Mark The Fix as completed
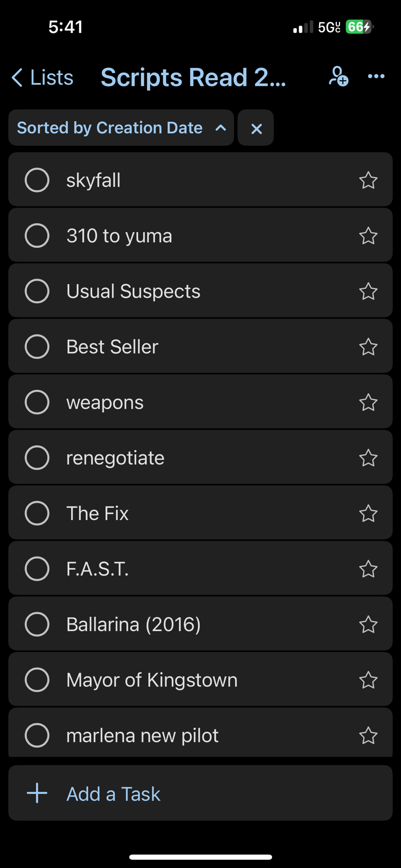401x868 pixels. 37,513
